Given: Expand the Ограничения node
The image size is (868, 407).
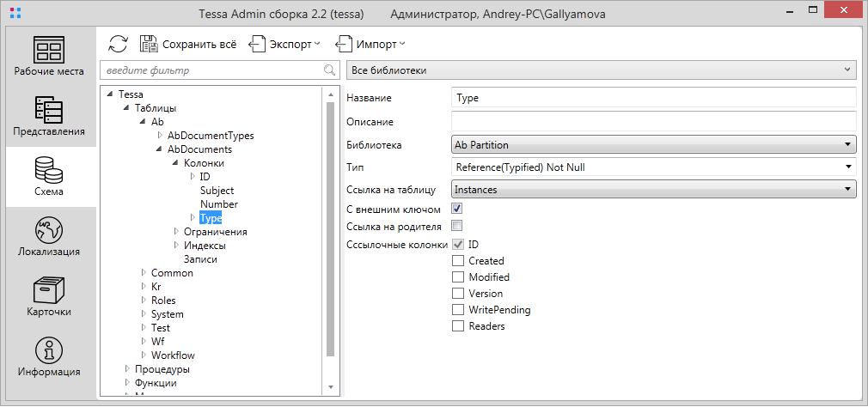Looking at the screenshot, I should pyautogui.click(x=176, y=231).
